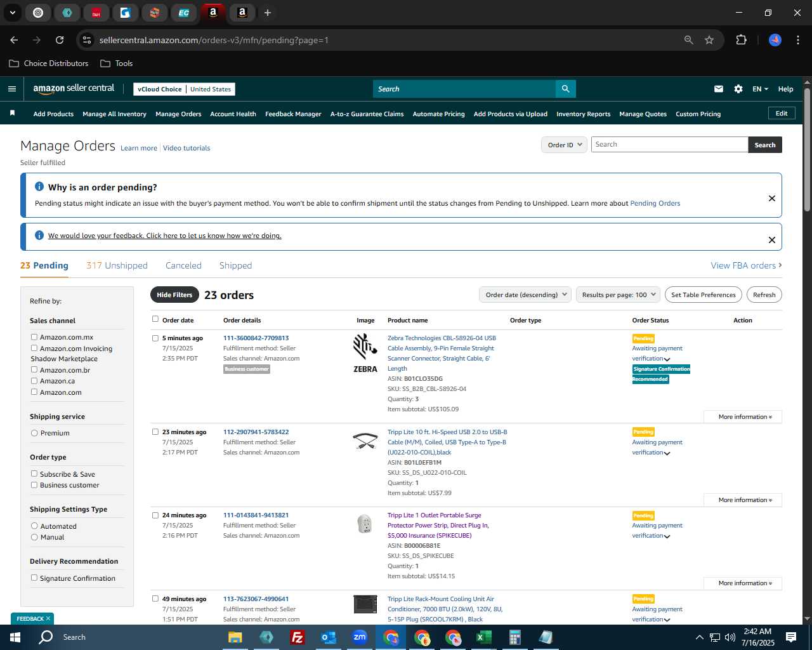Click the Zebra product thumbnail image

(365, 354)
